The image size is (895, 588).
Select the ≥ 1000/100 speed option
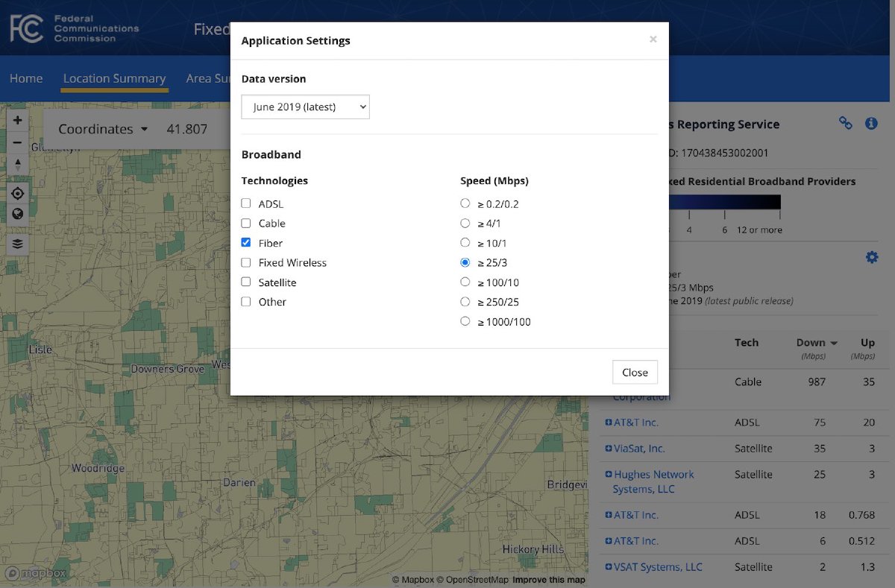pos(465,322)
